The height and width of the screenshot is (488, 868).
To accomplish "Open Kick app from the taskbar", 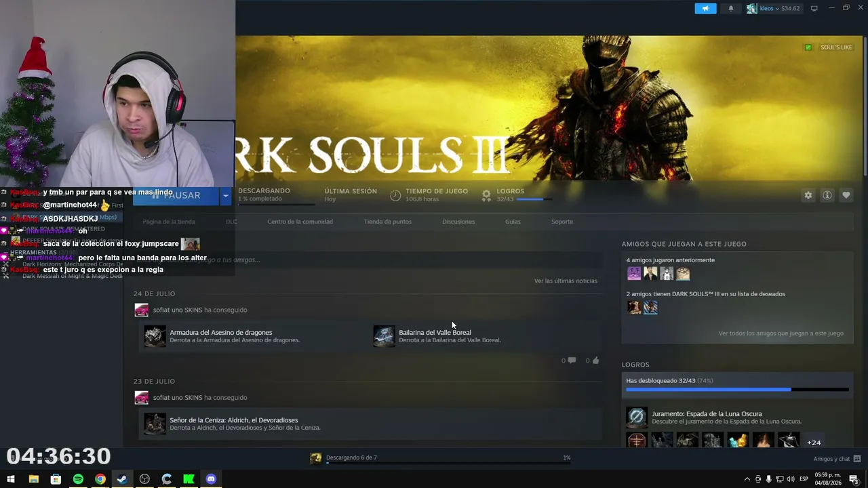I will coord(189,479).
